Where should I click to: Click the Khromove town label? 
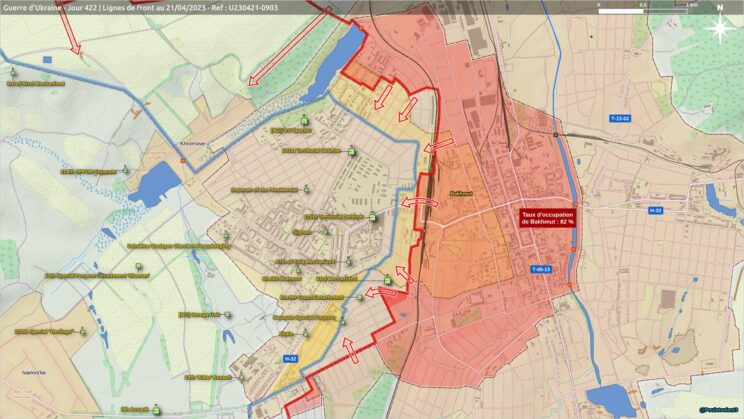tap(191, 143)
